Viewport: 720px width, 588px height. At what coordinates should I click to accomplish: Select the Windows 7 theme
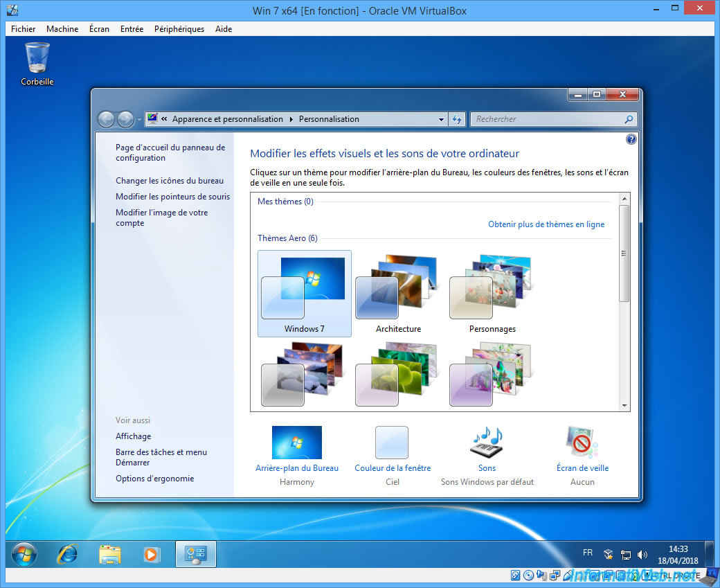tap(305, 294)
